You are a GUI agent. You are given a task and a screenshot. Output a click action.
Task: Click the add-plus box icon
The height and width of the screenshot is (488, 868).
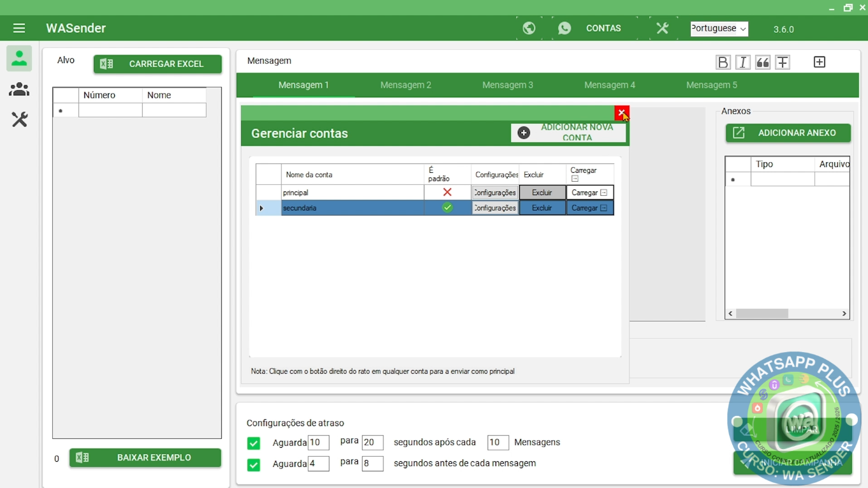coord(820,62)
